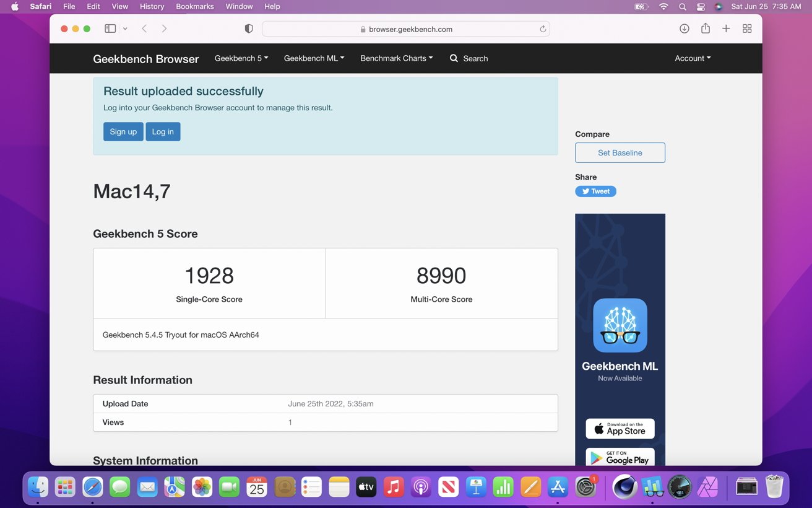
Task: Open Notes from the Dock
Action: 339,487
